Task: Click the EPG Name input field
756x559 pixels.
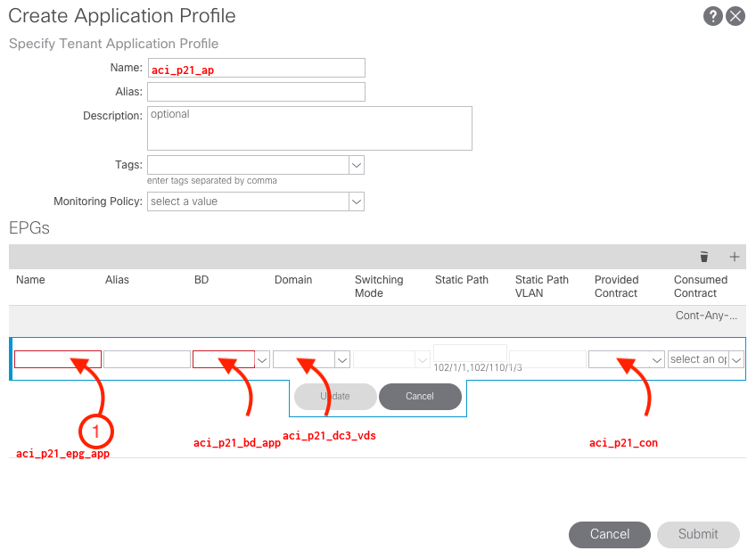Action: click(x=58, y=359)
